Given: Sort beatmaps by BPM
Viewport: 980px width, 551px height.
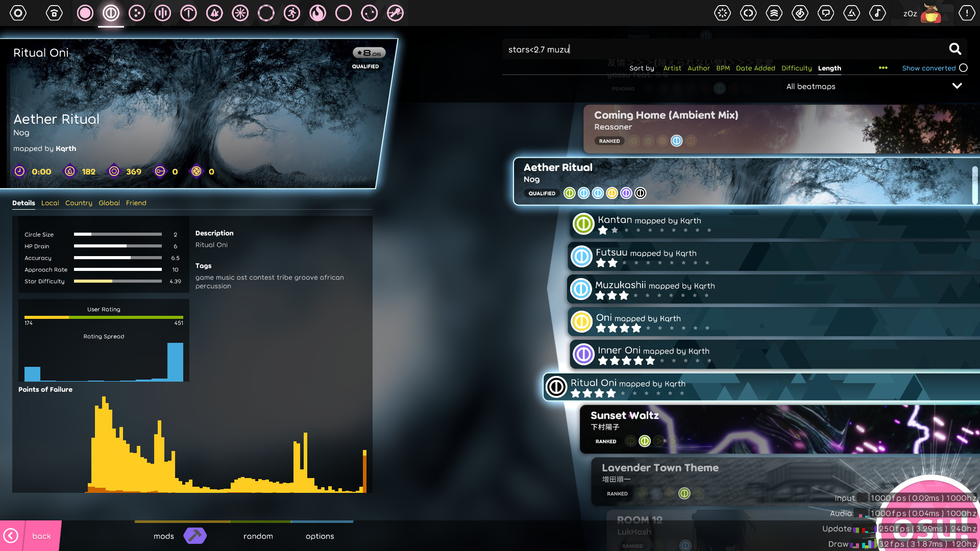Looking at the screenshot, I should pos(723,68).
